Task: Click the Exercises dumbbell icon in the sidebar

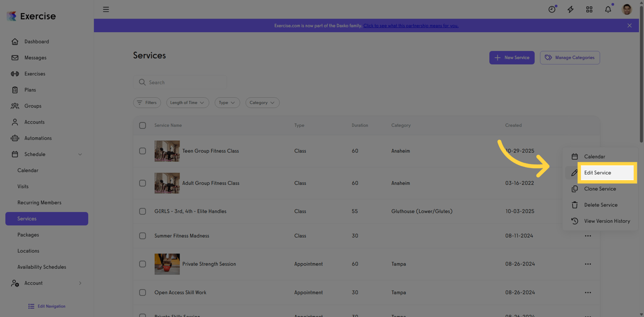Action: point(15,74)
